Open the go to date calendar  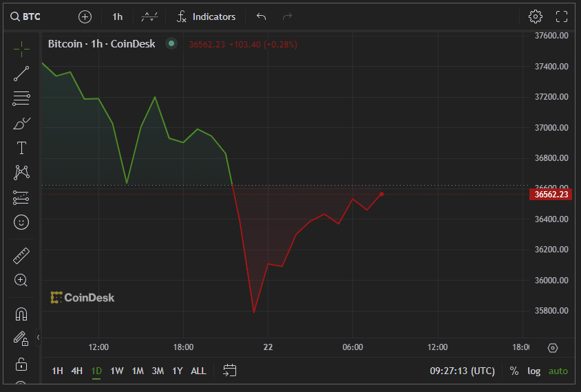coord(230,370)
